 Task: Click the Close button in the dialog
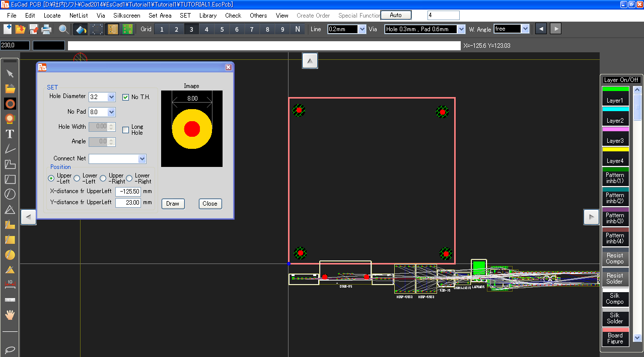click(210, 204)
